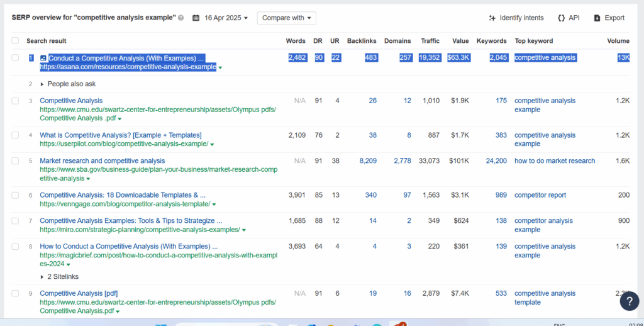Click domains count 2,778 for SBA
Screen dimensions: 644x326
[x=402, y=160]
